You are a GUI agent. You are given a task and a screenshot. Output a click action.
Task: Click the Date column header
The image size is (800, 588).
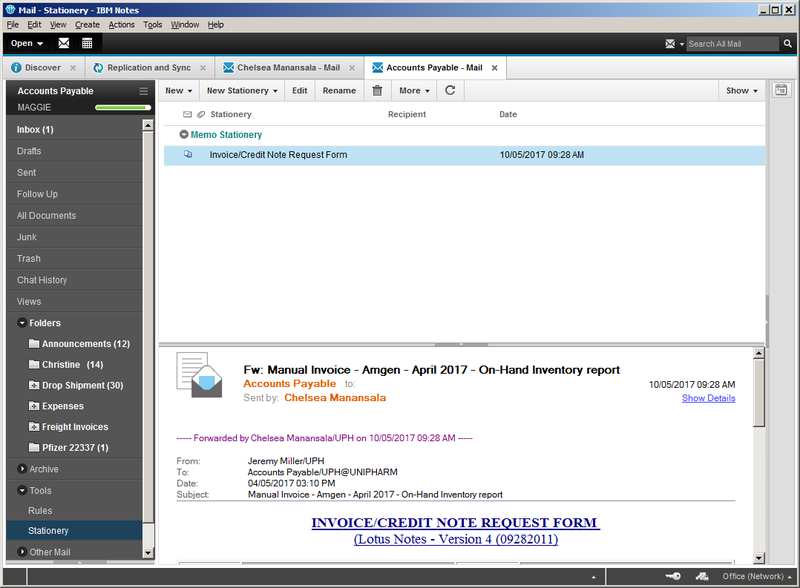click(508, 114)
